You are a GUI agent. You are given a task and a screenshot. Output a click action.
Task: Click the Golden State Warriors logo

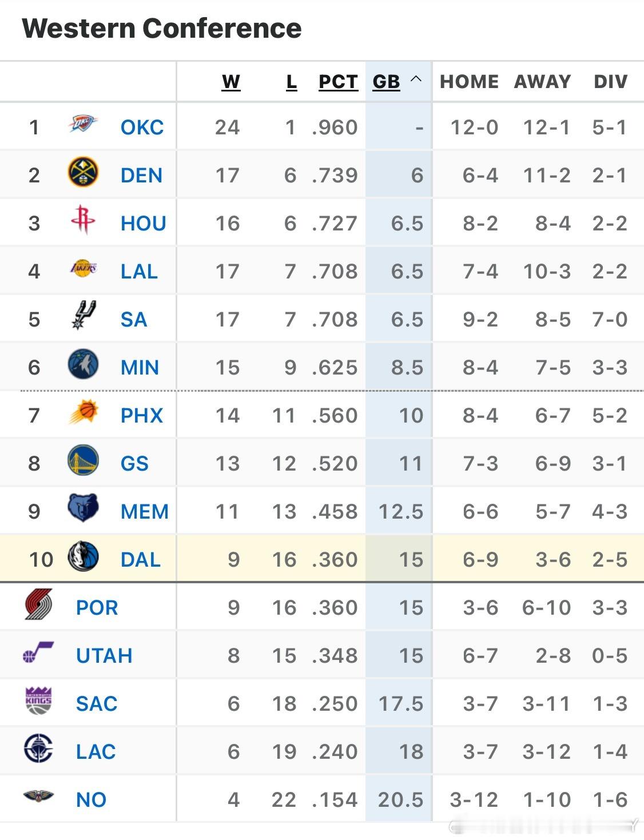coord(83,461)
